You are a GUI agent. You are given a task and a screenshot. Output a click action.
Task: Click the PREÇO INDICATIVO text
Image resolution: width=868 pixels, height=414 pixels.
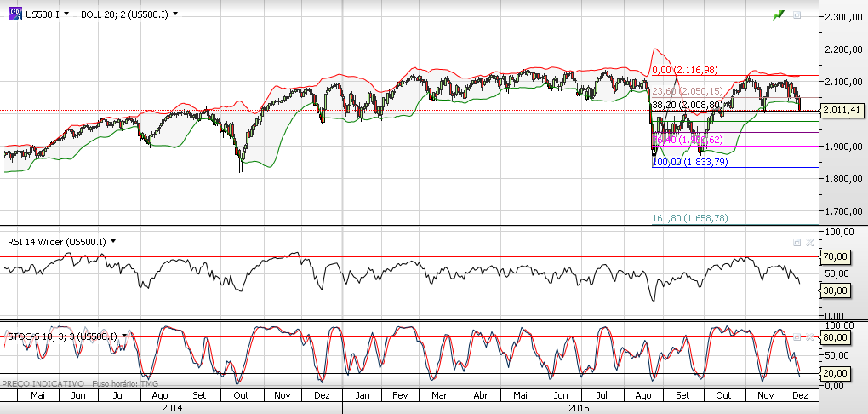tap(43, 383)
